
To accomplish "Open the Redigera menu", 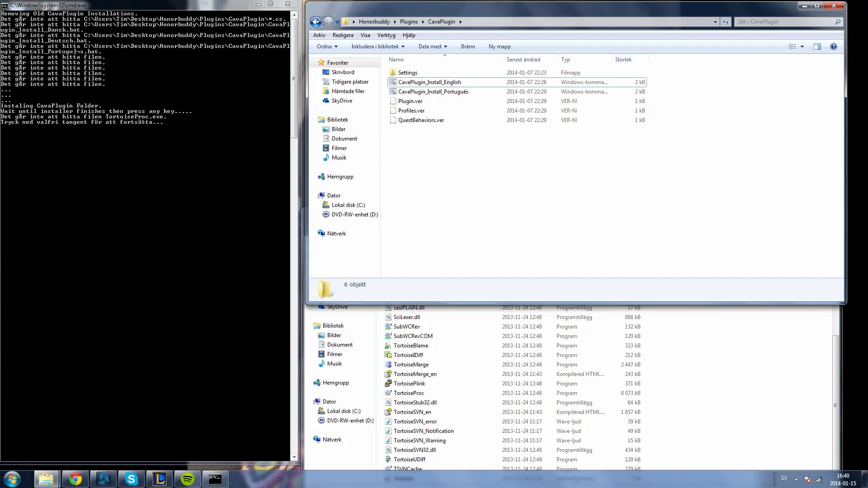I will point(343,35).
